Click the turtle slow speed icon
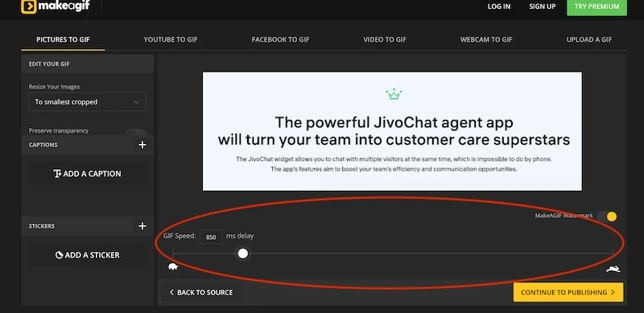 coord(173,267)
